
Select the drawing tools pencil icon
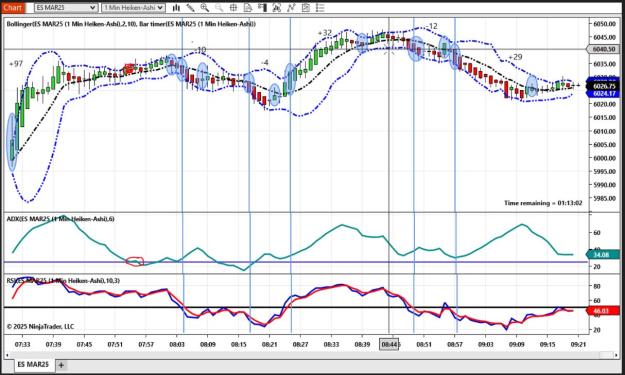[x=191, y=8]
